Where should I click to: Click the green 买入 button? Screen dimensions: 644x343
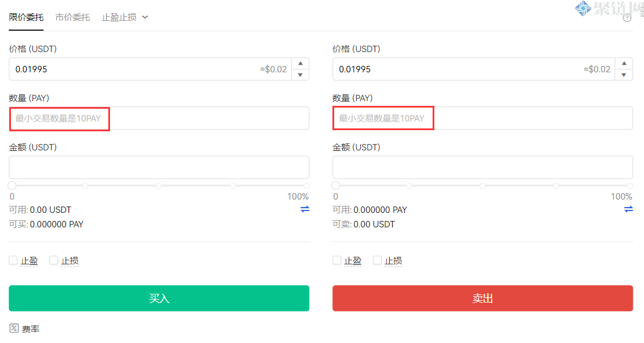coord(159,298)
